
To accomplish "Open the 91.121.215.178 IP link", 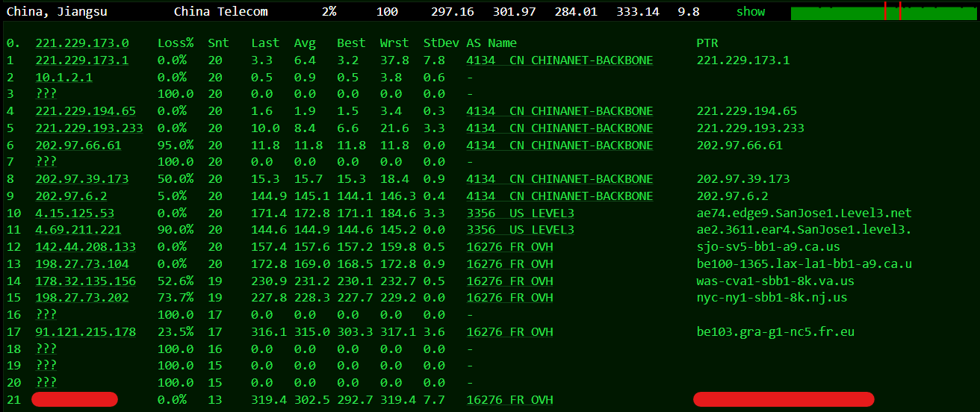I will tap(86, 332).
